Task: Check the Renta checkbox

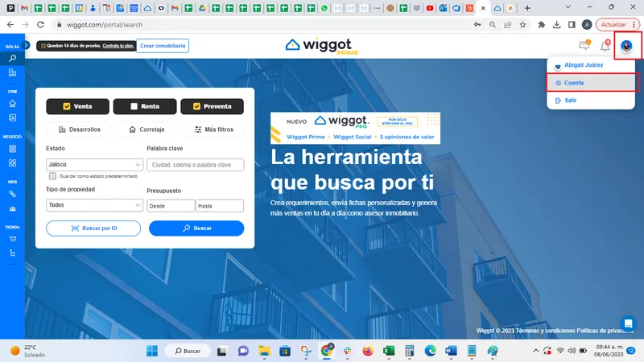Action: point(134,106)
